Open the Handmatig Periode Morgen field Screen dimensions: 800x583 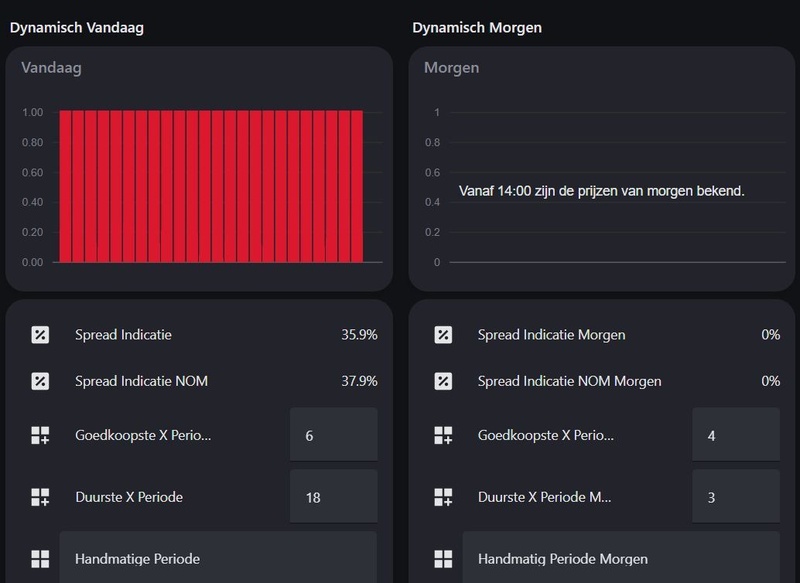coord(620,558)
